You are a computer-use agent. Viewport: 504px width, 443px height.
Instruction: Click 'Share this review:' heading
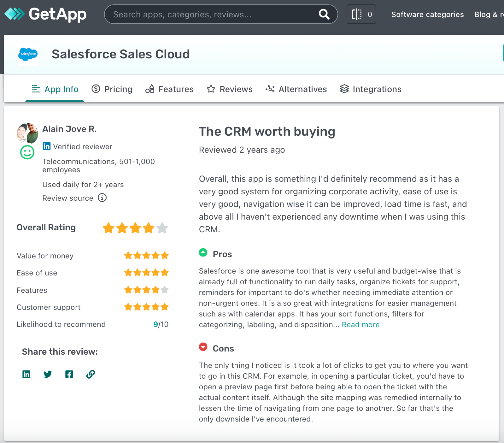[x=60, y=352]
